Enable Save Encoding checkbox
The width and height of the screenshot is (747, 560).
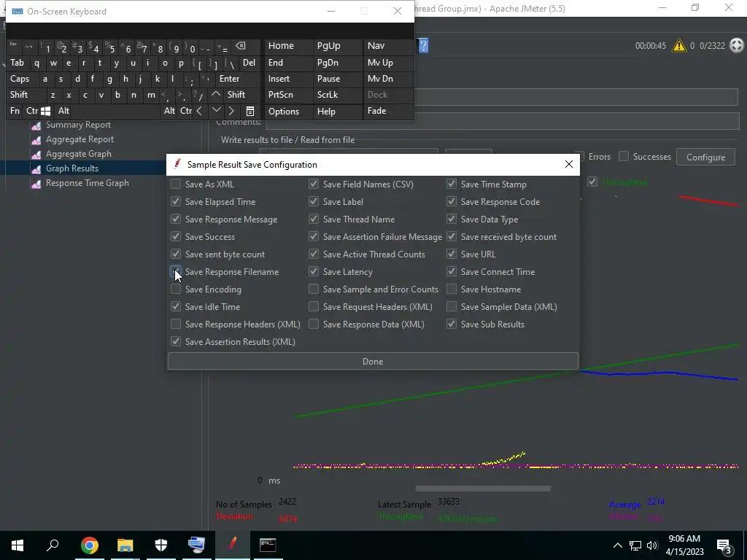point(176,289)
